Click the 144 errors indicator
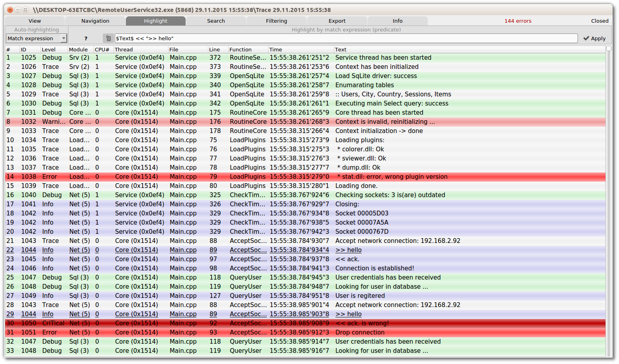Viewport: 619px width, 364px height. (517, 21)
